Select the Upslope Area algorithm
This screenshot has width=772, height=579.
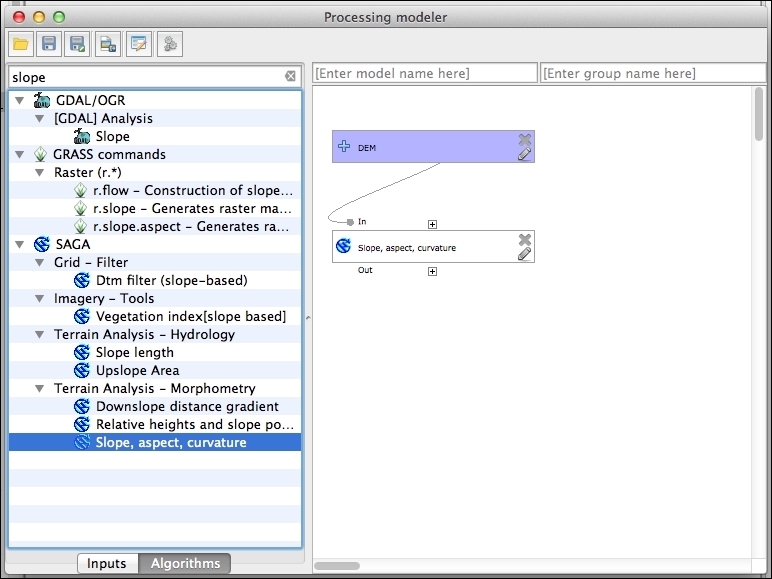tap(137, 370)
